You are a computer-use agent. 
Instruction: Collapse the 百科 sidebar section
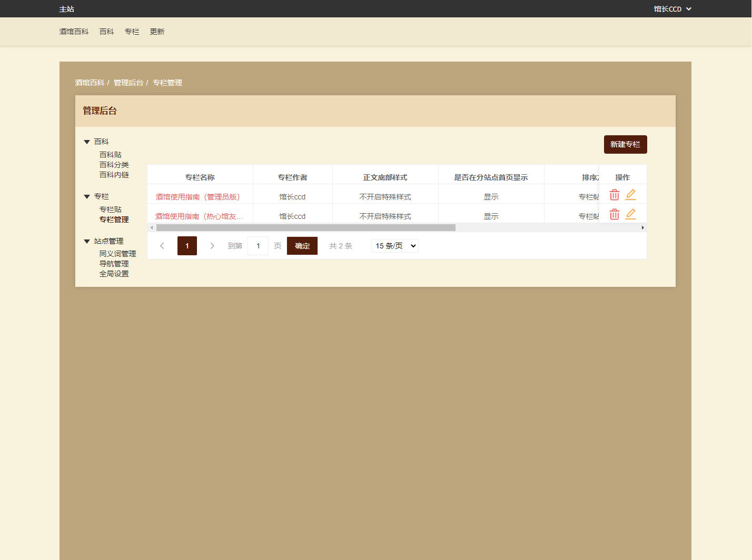click(87, 142)
